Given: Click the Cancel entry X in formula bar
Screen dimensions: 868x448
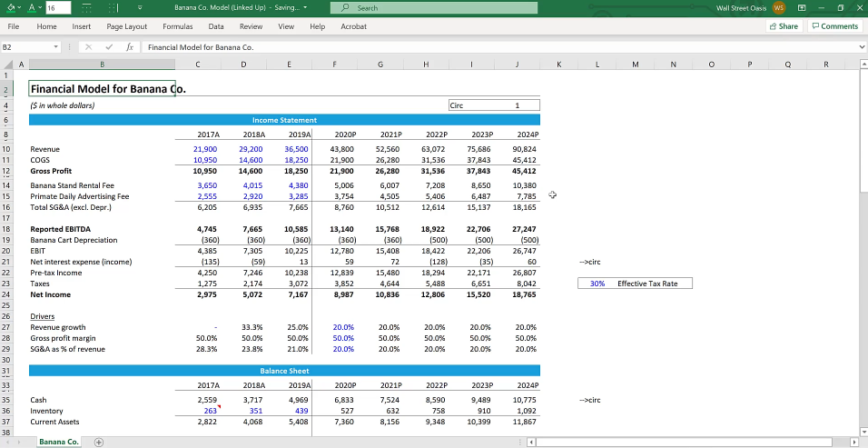Looking at the screenshot, I should pos(88,46).
